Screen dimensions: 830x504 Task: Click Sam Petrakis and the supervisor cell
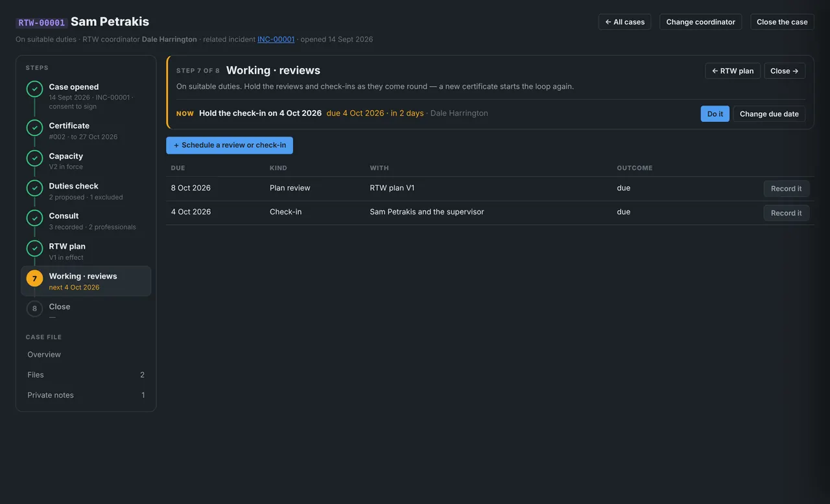(427, 212)
